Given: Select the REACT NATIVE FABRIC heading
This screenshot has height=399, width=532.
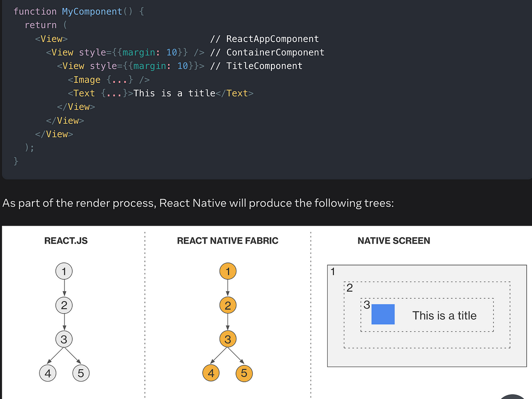Looking at the screenshot, I should pyautogui.click(x=227, y=241).
